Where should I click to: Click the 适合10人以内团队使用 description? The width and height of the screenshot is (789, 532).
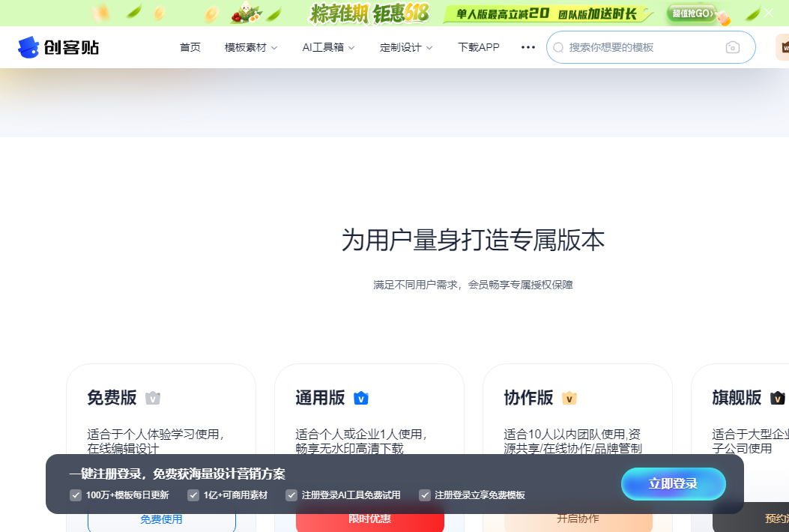pyautogui.click(x=572, y=441)
